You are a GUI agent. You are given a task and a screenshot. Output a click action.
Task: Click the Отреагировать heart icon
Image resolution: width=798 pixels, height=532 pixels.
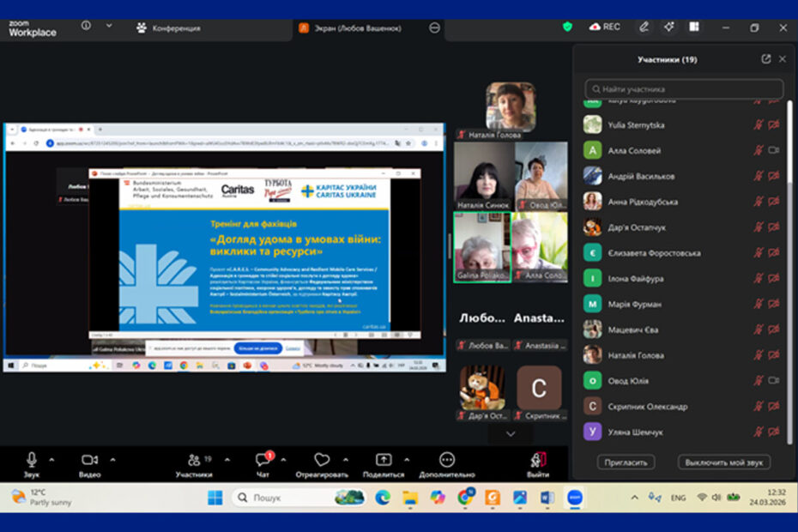pyautogui.click(x=322, y=460)
